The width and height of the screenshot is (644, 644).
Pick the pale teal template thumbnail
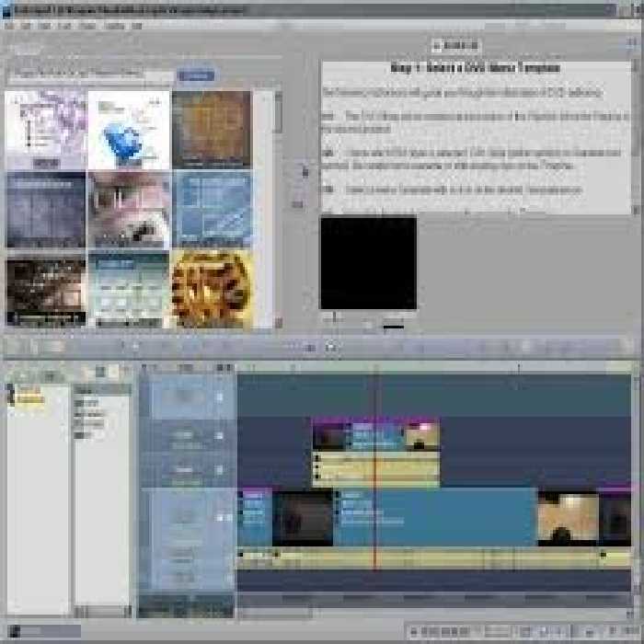pyautogui.click(x=129, y=290)
